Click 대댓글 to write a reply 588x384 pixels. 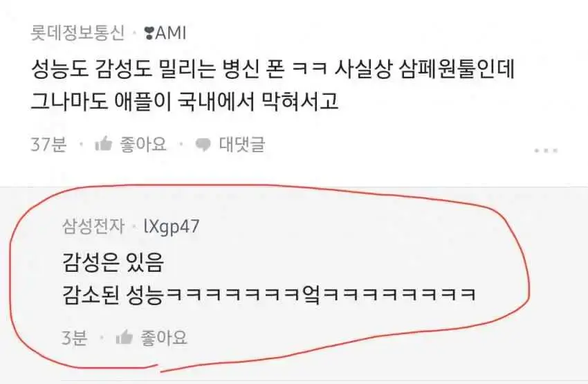click(x=242, y=145)
